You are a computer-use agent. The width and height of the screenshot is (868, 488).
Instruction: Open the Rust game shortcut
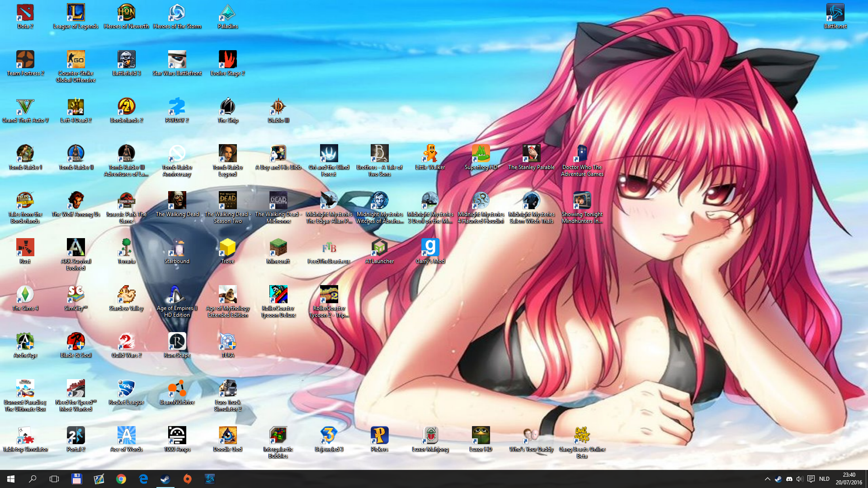pos(25,251)
